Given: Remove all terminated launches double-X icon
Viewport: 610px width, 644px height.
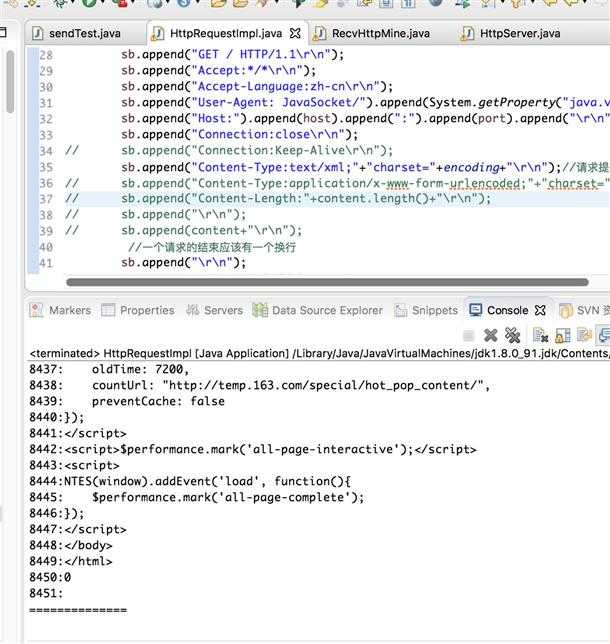Looking at the screenshot, I should [513, 335].
